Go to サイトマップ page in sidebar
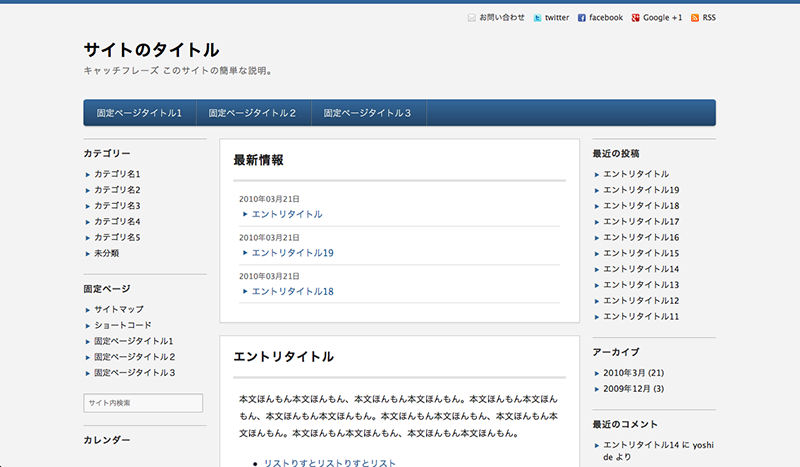This screenshot has height=467, width=800. click(x=119, y=309)
